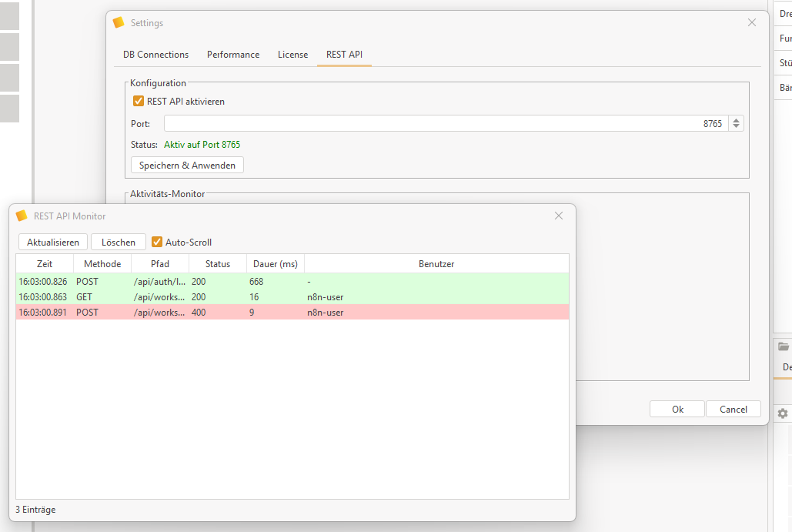Go to the License tab
Viewport: 792px width, 532px height.
pyautogui.click(x=293, y=55)
